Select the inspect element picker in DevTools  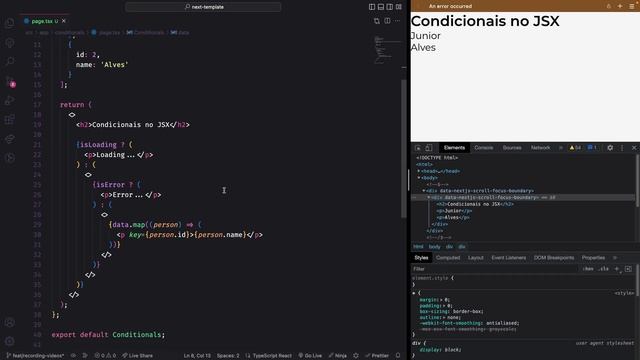point(418,148)
